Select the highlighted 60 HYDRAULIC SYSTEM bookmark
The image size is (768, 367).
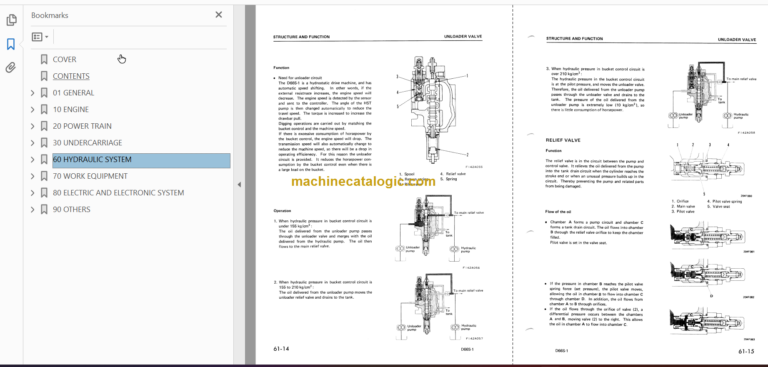pos(141,160)
